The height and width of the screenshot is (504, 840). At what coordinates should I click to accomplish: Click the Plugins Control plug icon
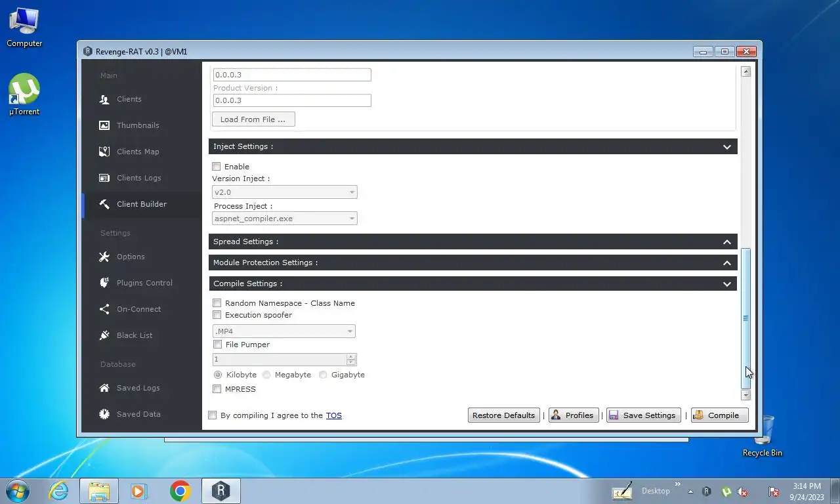104,283
